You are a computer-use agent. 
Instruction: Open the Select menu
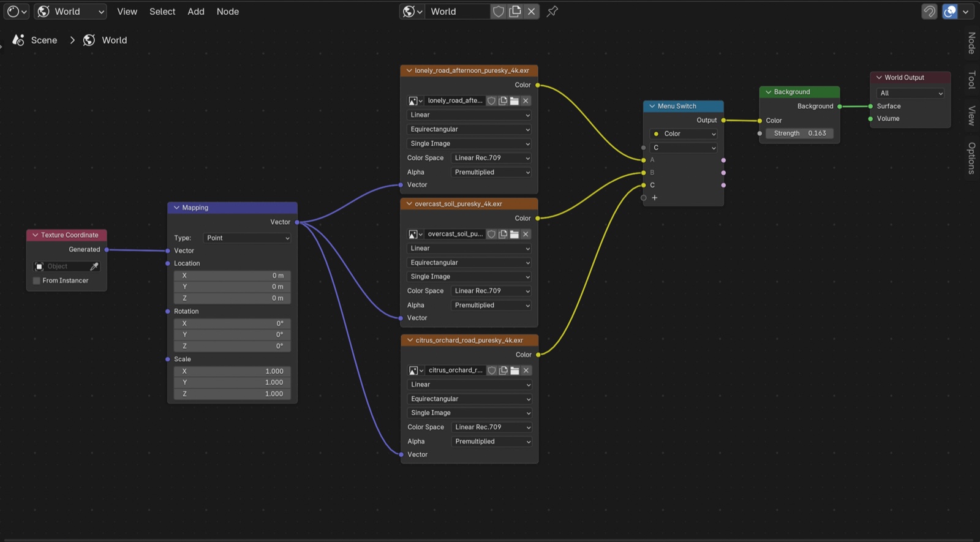click(x=162, y=11)
